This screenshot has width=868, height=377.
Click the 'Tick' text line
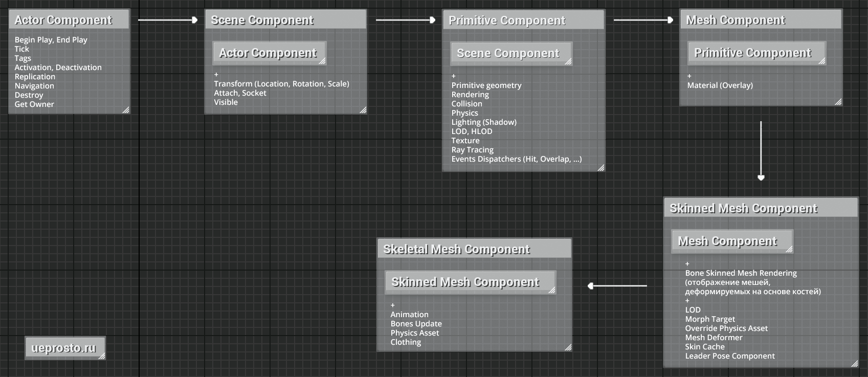[21, 49]
